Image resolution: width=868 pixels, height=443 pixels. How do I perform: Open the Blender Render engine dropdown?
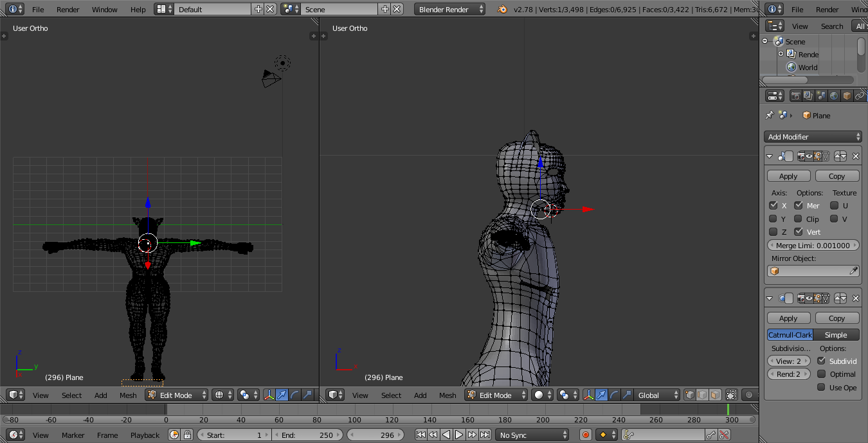coord(450,10)
